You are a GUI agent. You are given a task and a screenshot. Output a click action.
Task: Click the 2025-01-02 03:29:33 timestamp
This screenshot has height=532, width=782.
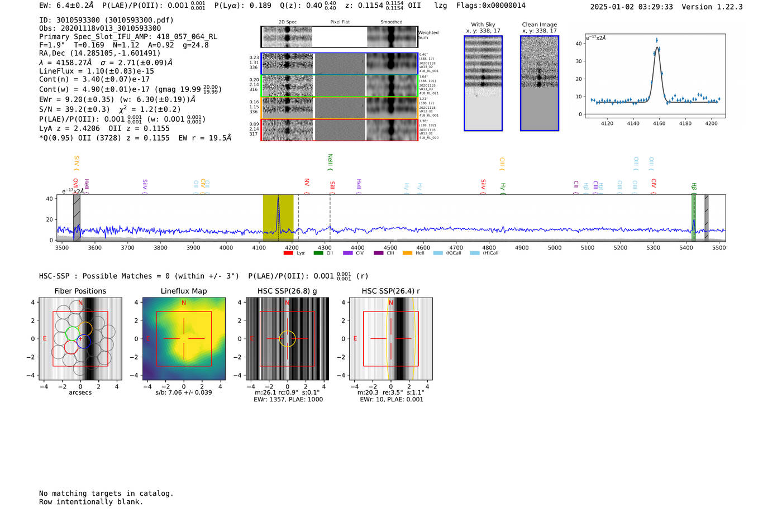[632, 7]
